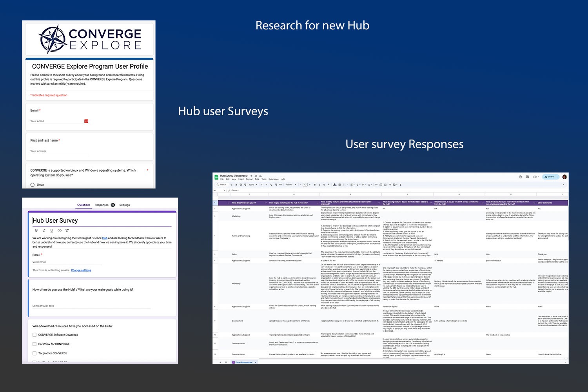Click 'Your answer' field under First and last name
This screenshot has height=392, width=588.
click(x=60, y=151)
